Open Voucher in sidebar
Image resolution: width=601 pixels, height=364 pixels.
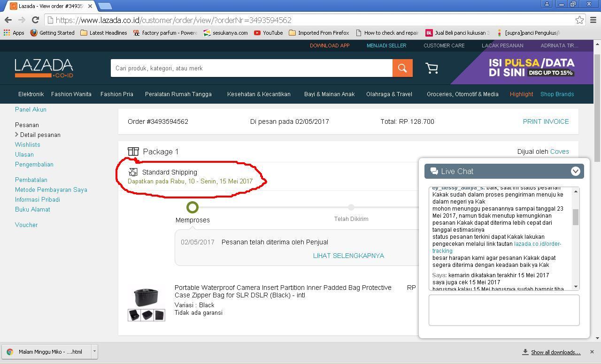(26, 225)
